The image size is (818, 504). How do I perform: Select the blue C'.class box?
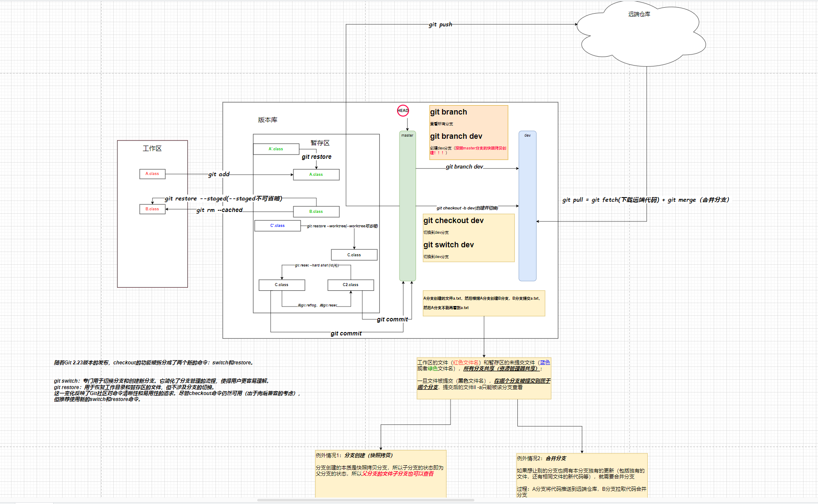click(x=278, y=226)
